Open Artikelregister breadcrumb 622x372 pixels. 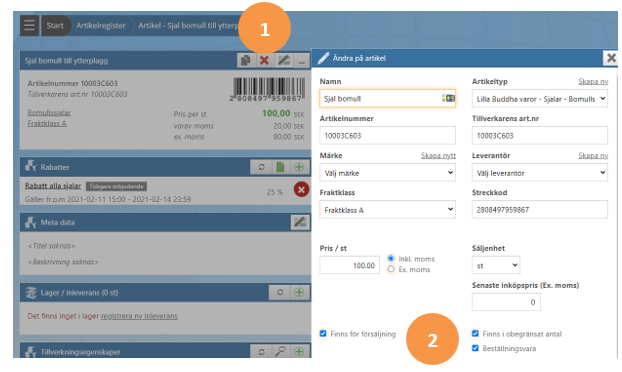coord(101,25)
